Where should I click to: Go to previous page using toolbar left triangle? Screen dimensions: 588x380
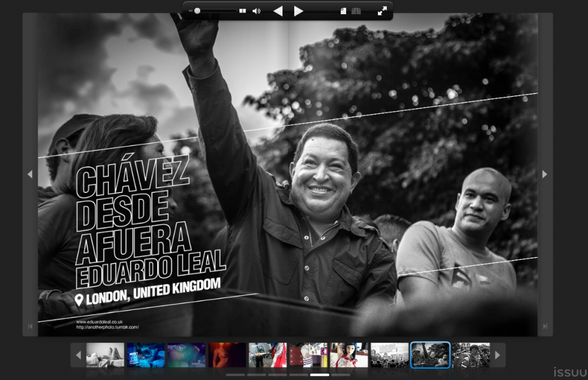(278, 11)
